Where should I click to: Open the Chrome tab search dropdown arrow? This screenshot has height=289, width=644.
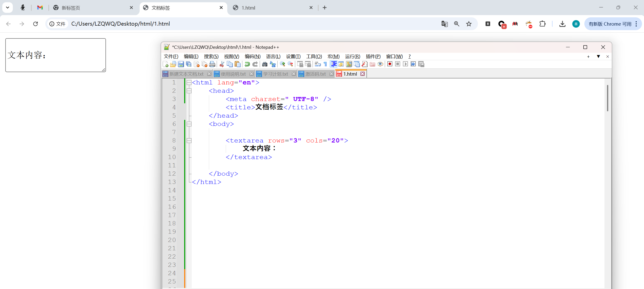(x=8, y=8)
